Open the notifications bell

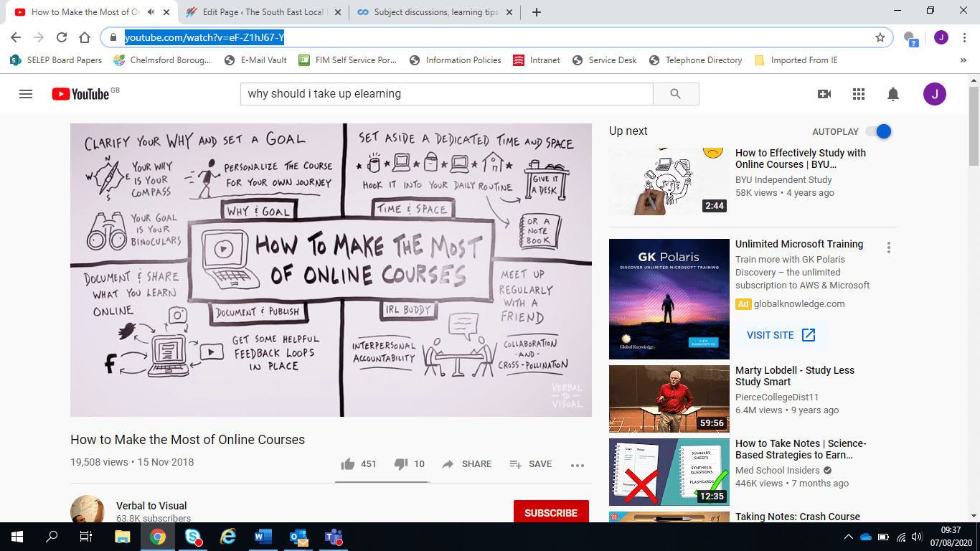point(893,94)
